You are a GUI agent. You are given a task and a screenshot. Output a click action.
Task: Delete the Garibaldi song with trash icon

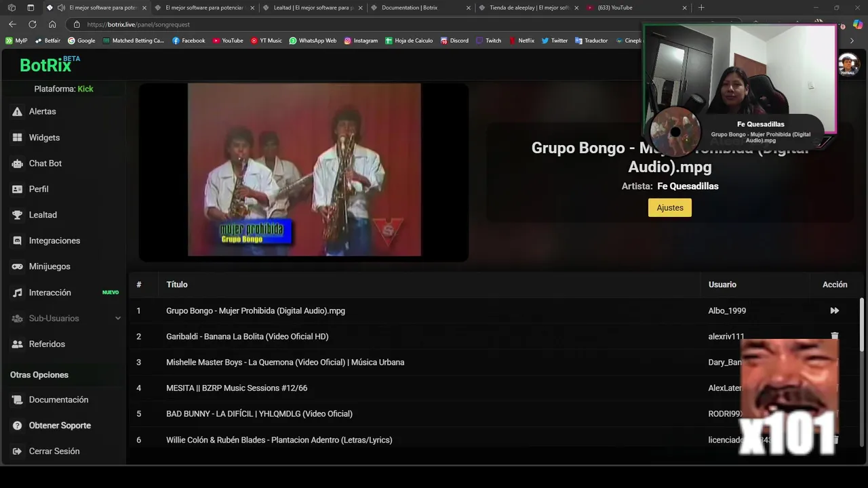coord(835,336)
